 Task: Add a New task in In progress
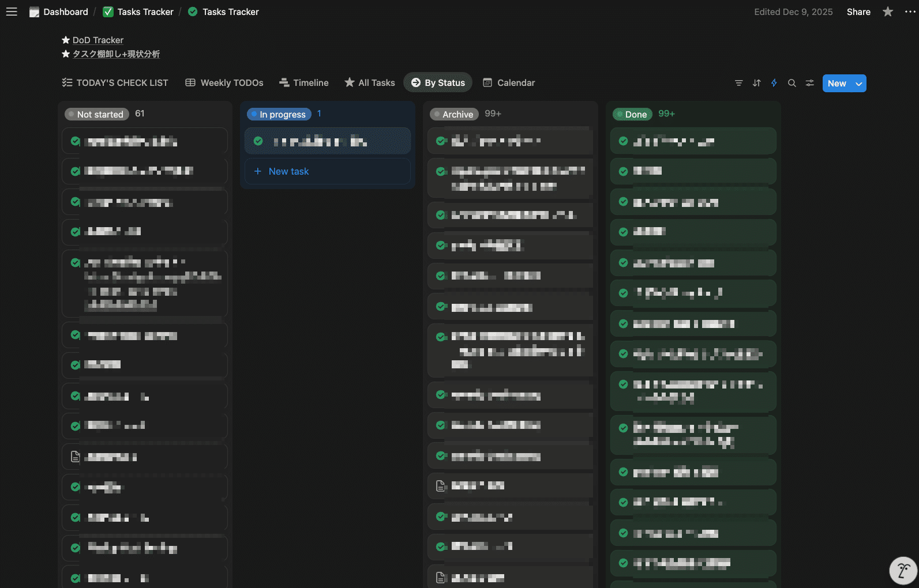288,171
